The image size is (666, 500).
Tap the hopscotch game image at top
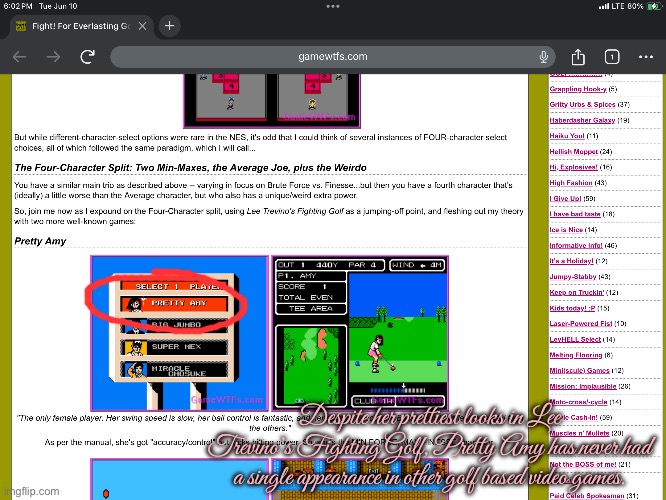272,101
